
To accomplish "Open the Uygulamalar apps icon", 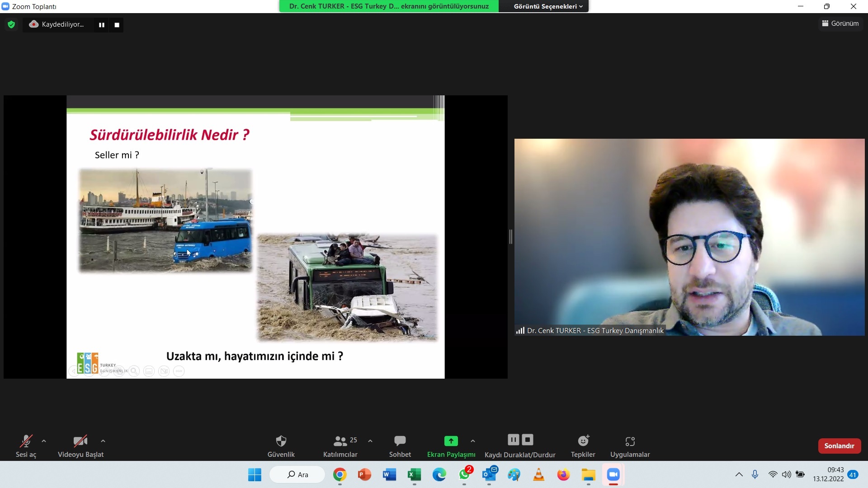I will tap(630, 441).
